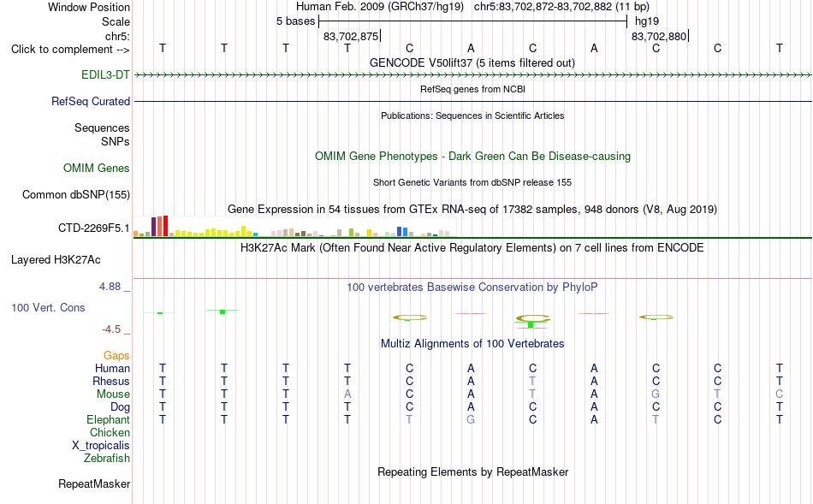The height and width of the screenshot is (504, 813).
Task: Click the Mouse row faded A base
Action: pyautogui.click(x=347, y=394)
